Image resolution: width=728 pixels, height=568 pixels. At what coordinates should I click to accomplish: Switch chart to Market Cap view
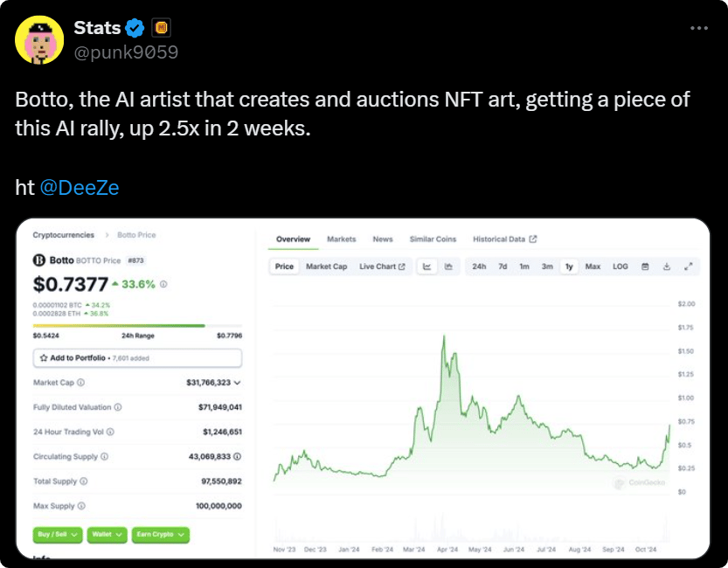coord(326,267)
